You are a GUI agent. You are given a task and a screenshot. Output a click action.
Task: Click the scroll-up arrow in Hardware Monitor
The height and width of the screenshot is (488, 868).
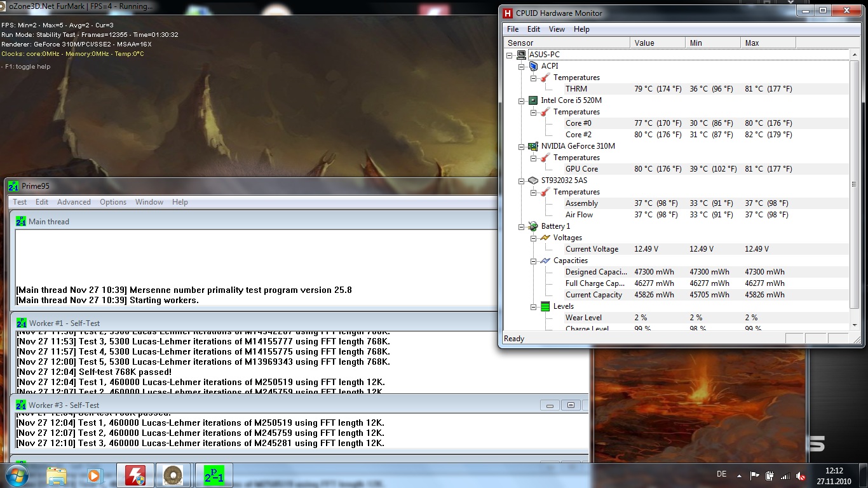click(855, 54)
